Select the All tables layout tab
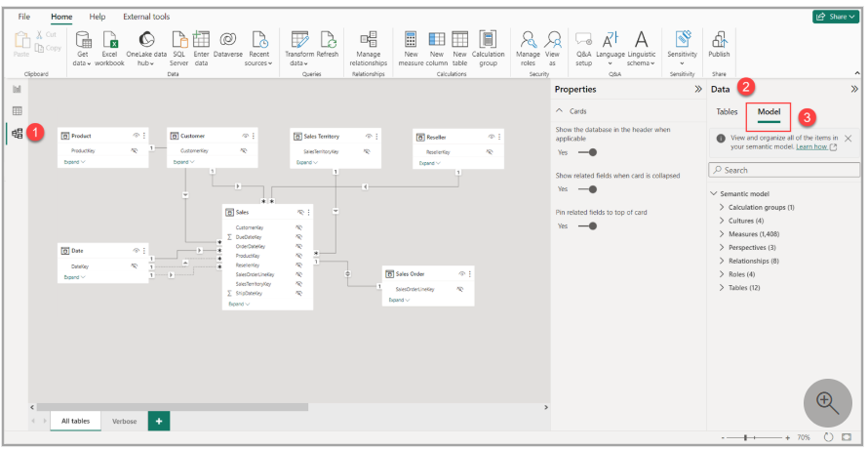 (x=76, y=422)
